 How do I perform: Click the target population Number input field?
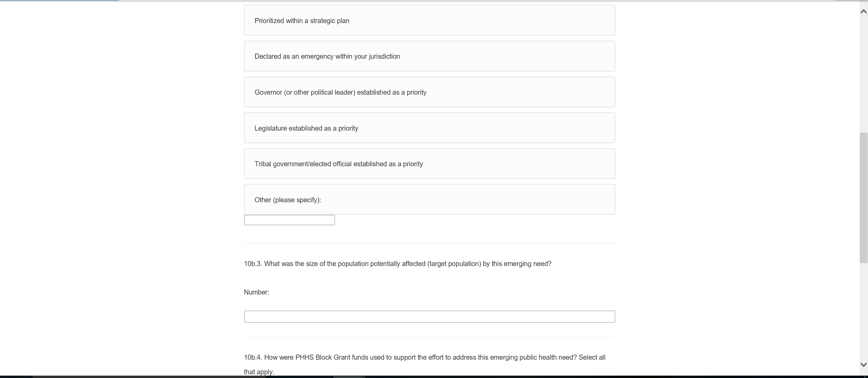(429, 317)
